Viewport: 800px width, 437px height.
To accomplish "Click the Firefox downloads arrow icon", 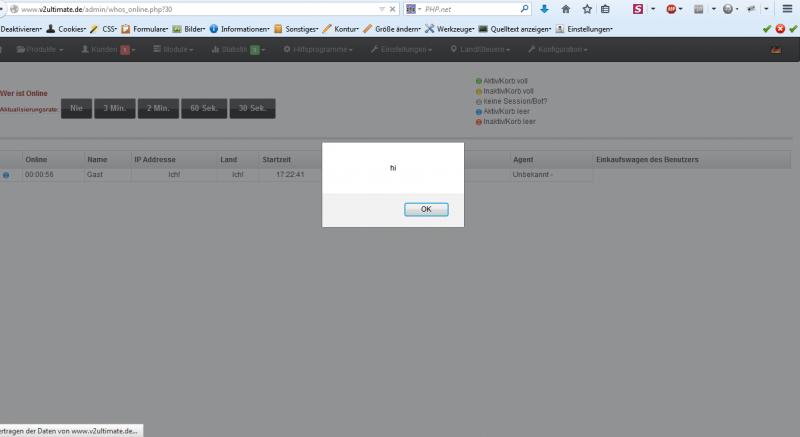I will click(x=544, y=9).
